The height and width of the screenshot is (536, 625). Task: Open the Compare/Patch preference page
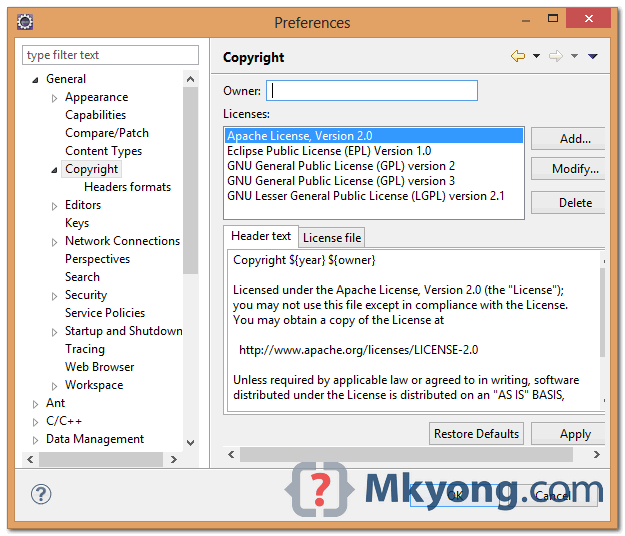click(107, 133)
